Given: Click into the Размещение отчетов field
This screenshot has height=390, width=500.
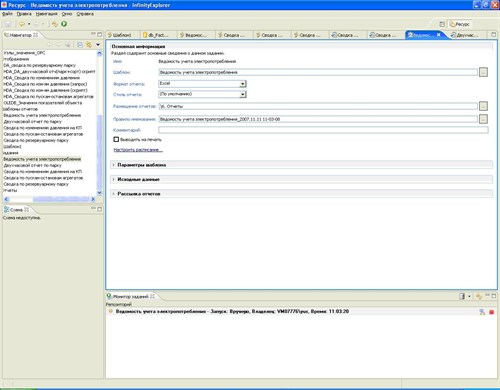Looking at the screenshot, I should click(x=318, y=106).
